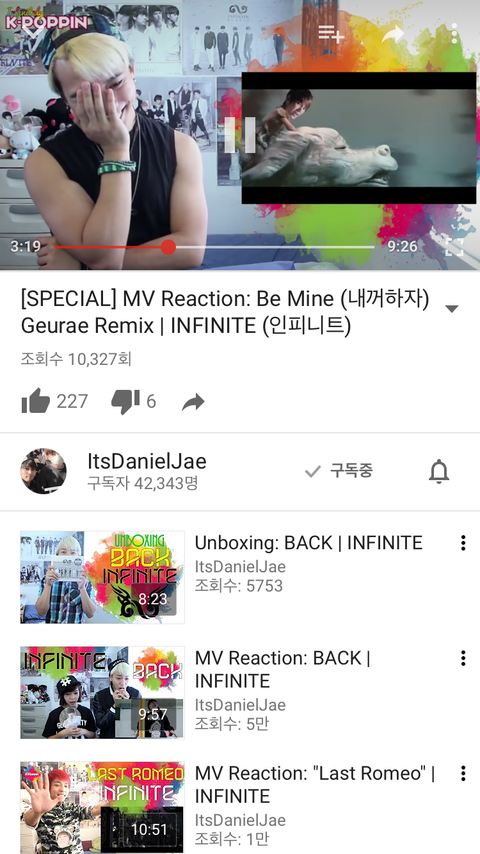Open options for Unboxing: BACK video
This screenshot has width=480, height=854.
click(x=463, y=542)
